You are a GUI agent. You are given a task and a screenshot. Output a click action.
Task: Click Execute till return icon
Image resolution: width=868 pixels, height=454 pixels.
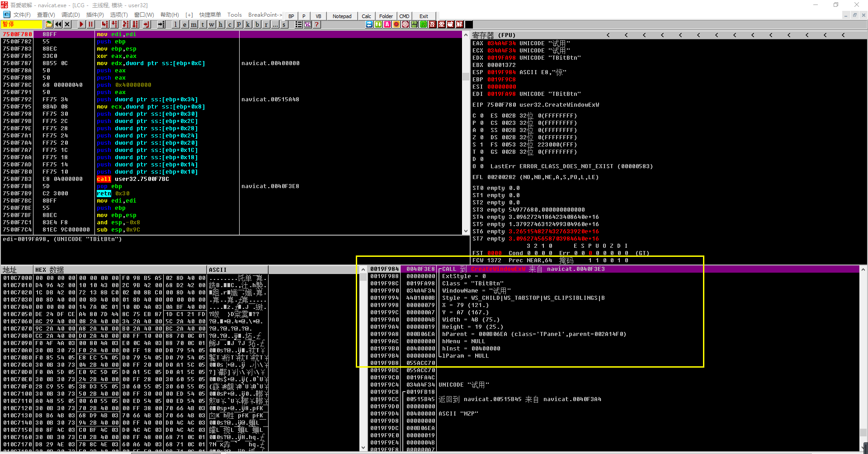point(147,24)
